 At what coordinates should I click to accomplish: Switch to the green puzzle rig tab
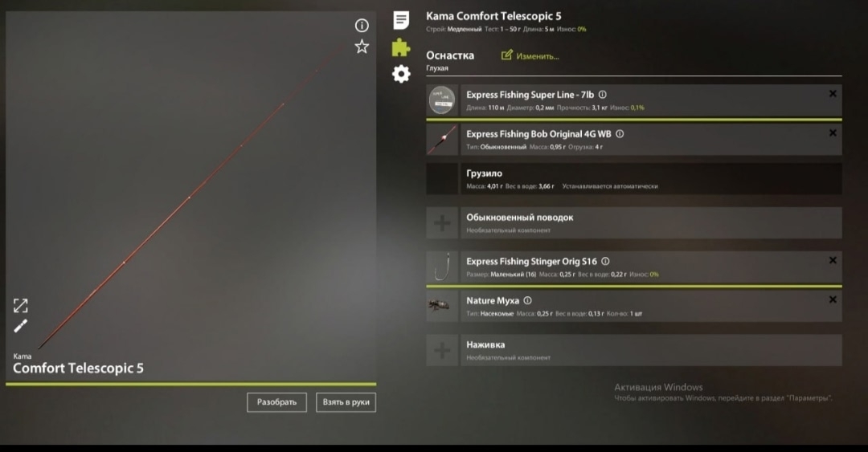pos(401,47)
